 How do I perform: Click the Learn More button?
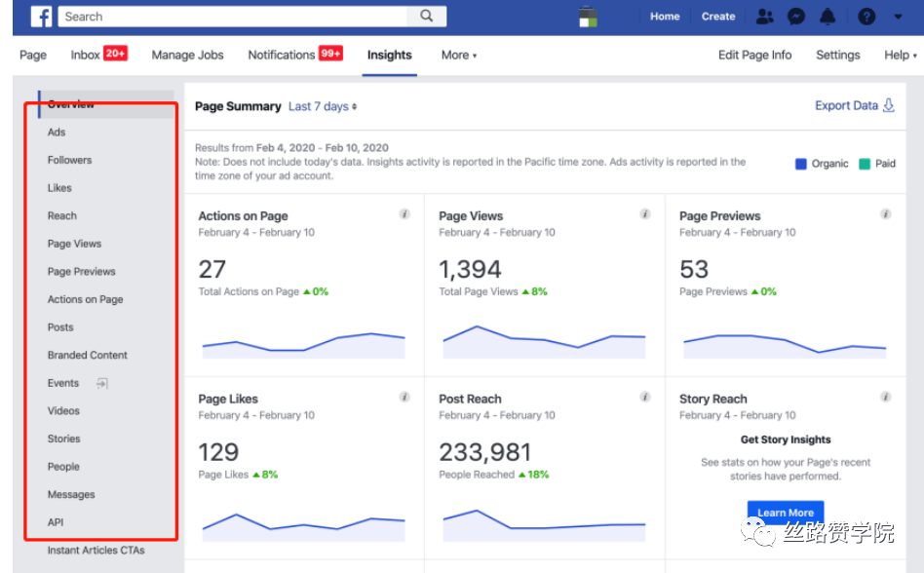[x=786, y=513]
